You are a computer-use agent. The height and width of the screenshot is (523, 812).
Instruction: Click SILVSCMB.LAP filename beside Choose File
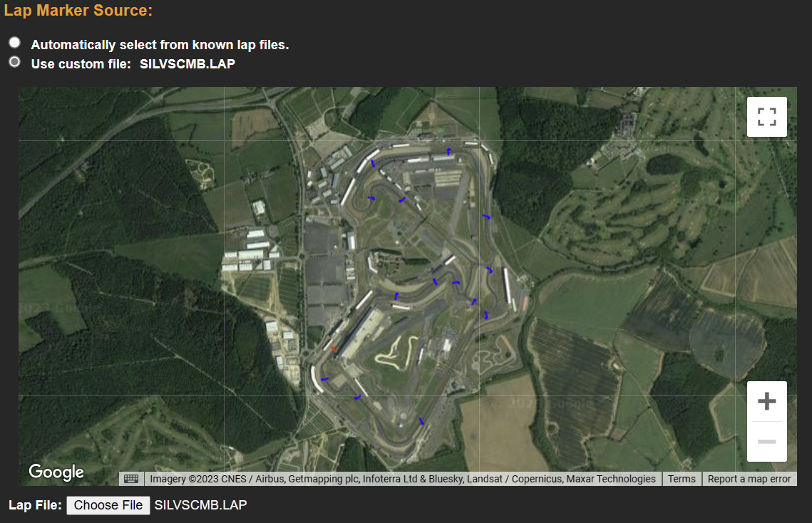[200, 505]
